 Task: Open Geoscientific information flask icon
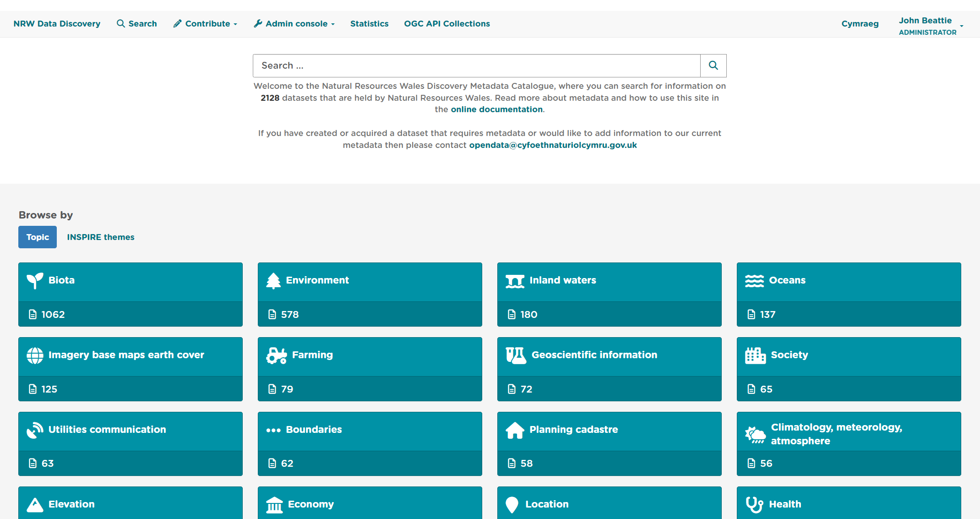coord(516,355)
